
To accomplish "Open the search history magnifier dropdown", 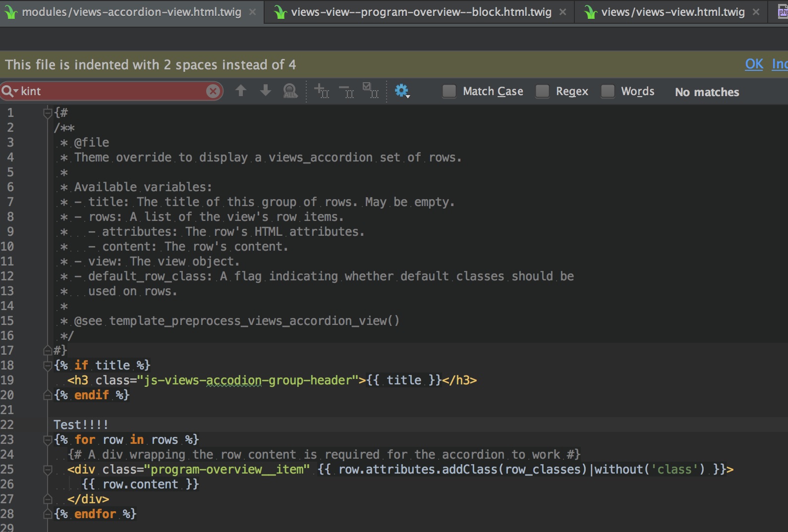I will (9, 91).
